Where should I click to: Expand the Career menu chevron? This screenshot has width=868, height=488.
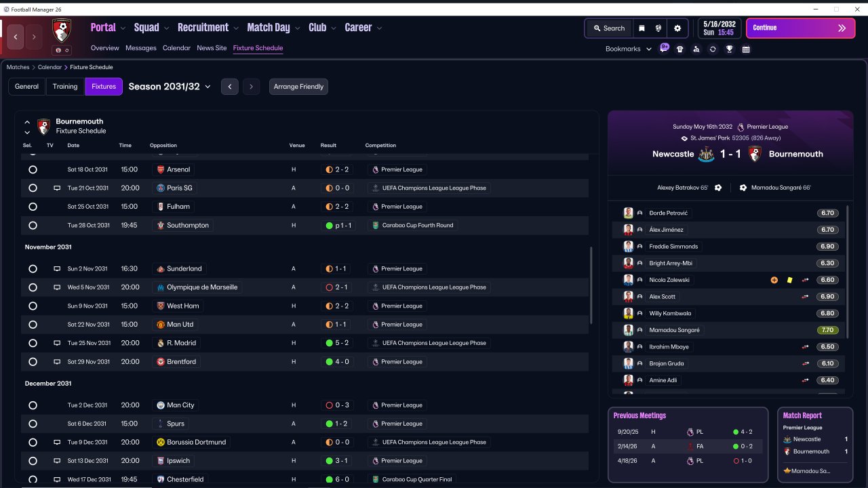[x=379, y=28]
